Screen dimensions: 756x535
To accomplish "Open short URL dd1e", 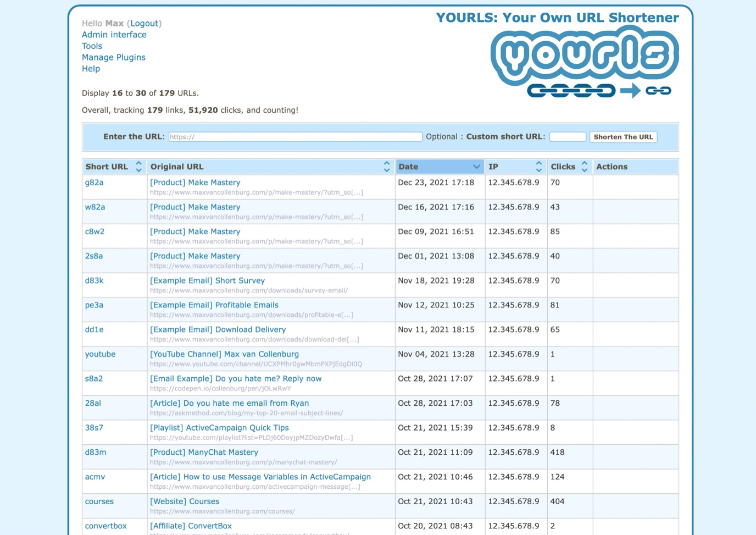I will click(94, 330).
